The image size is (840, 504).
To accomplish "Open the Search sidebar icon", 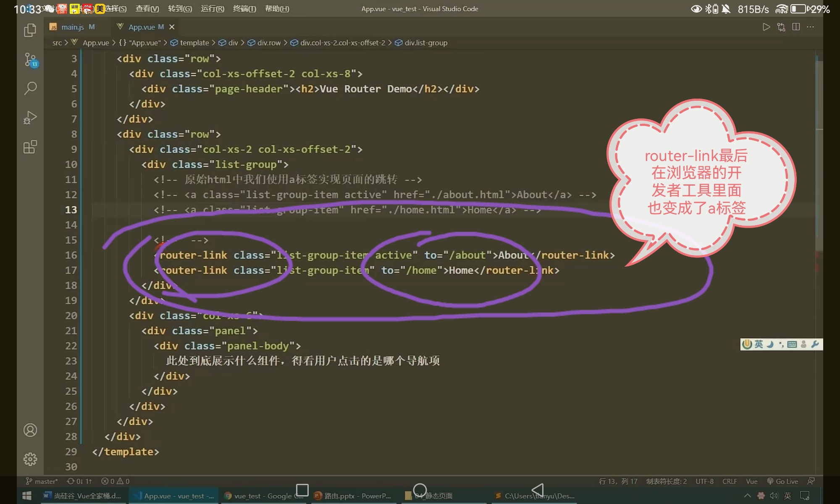I will (30, 88).
